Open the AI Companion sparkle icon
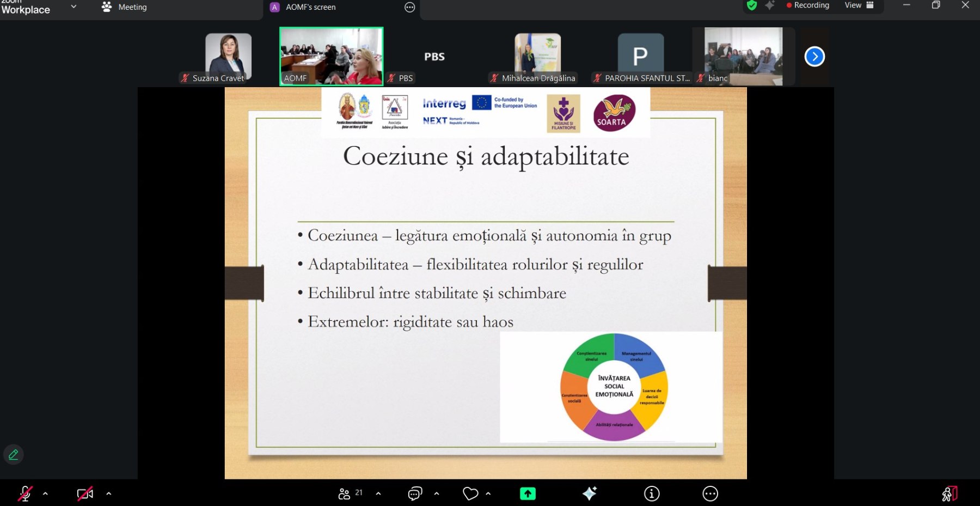The height and width of the screenshot is (506, 980). pyautogui.click(x=590, y=493)
